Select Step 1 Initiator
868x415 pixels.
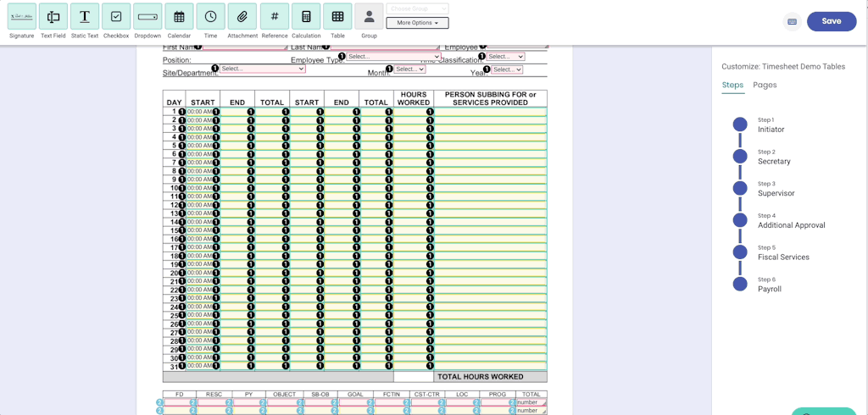[759, 125]
